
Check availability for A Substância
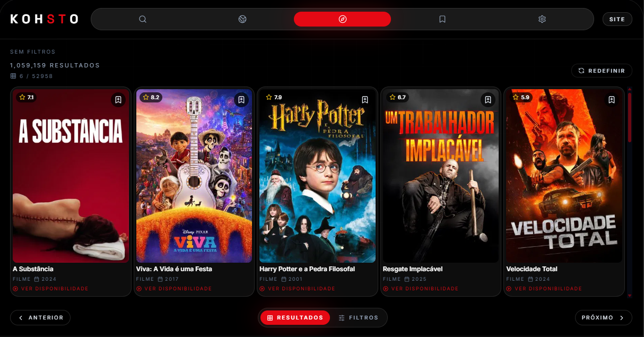(51, 289)
